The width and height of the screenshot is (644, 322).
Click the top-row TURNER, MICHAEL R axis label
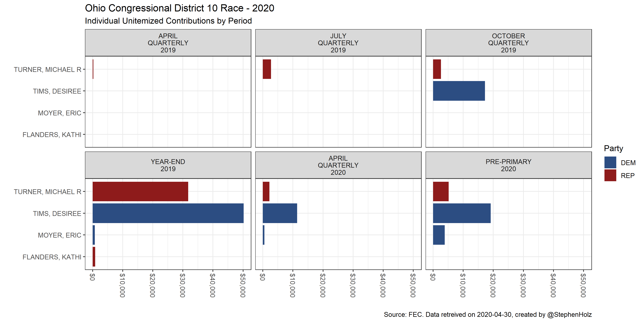coord(48,70)
